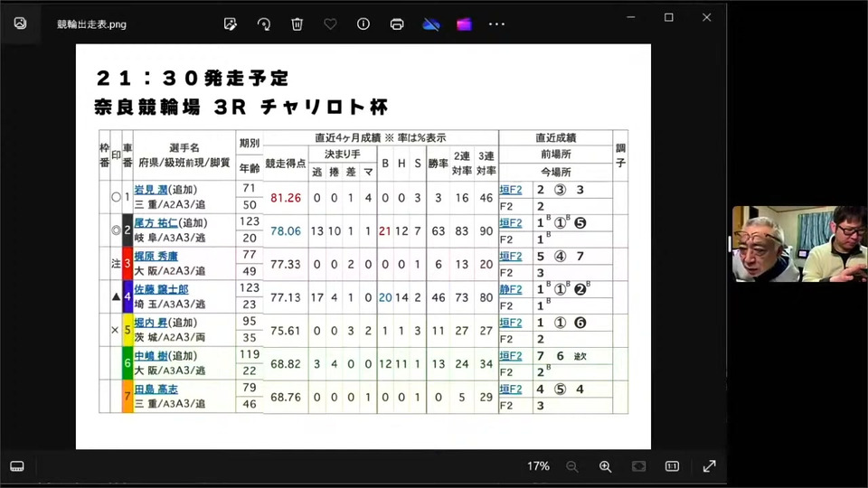Click the 競走得点 column header
Viewport: 868px width, 488px height.
[x=286, y=164]
